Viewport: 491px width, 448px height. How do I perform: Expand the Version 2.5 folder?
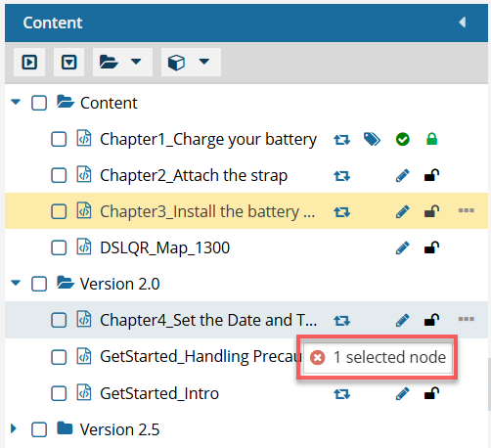click(x=14, y=428)
